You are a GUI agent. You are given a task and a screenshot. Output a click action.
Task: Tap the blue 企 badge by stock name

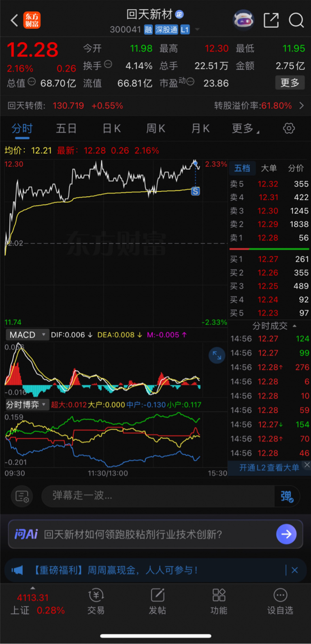click(x=179, y=15)
